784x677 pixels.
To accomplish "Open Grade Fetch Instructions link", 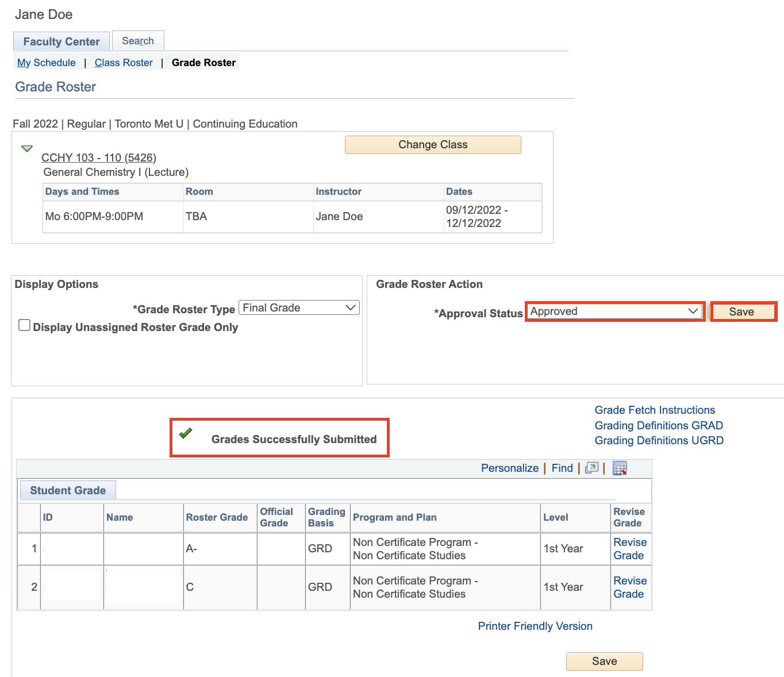I will [x=655, y=410].
